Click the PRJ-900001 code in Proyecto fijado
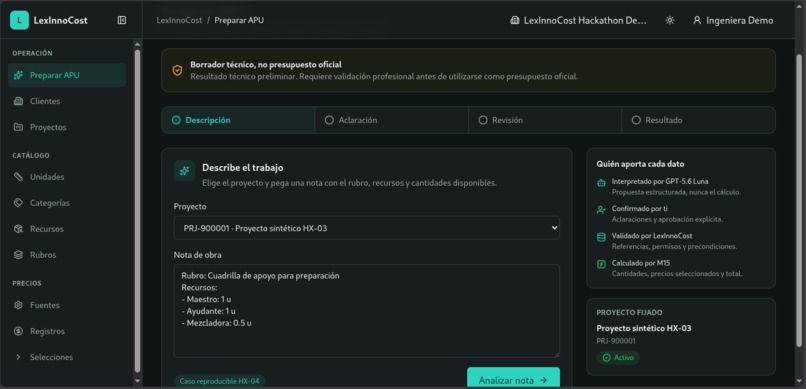 pyautogui.click(x=616, y=341)
